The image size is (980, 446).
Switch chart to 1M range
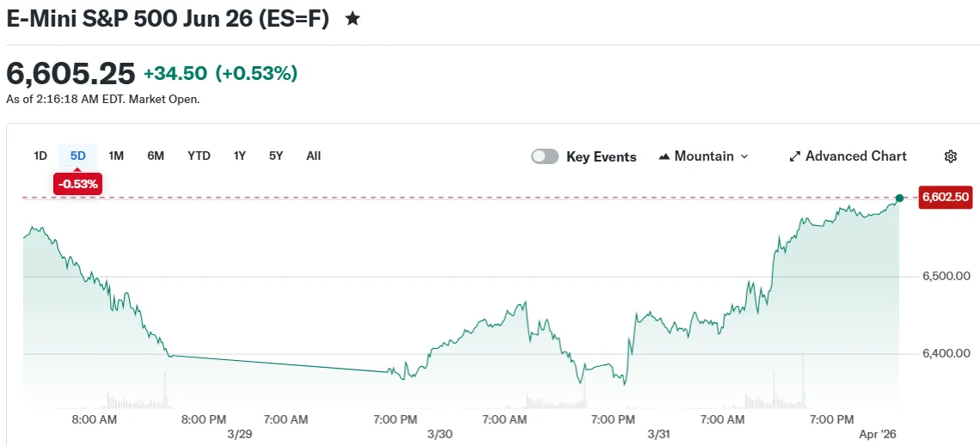tap(116, 156)
